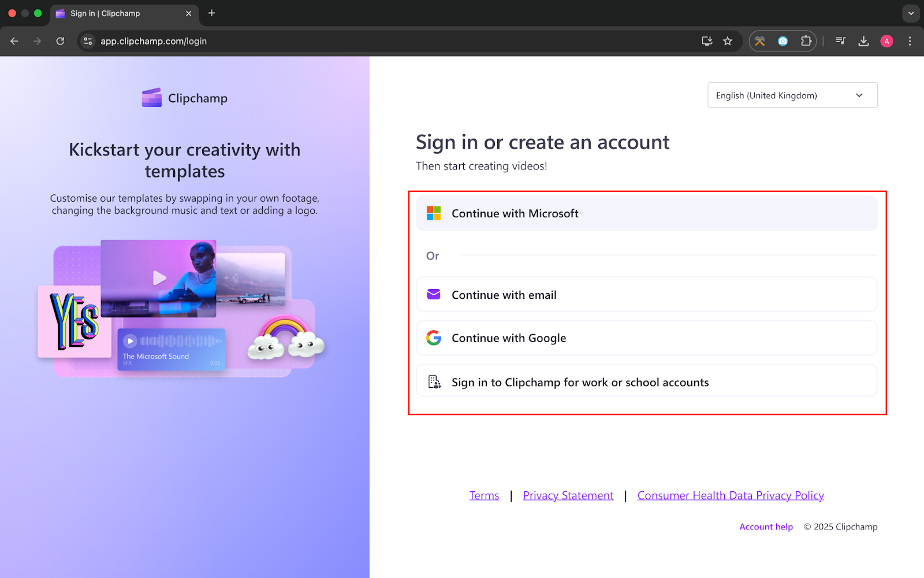The height and width of the screenshot is (578, 924).
Task: Open the Chrome three-dot menu
Action: click(x=910, y=41)
